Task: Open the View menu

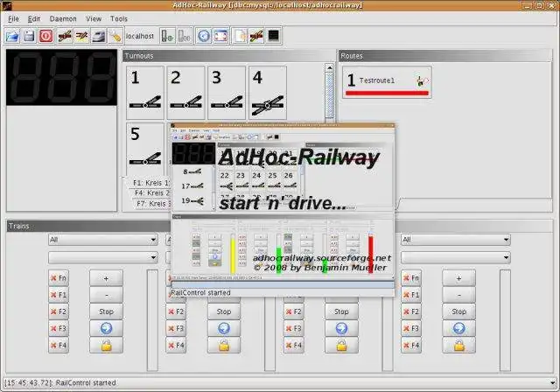Action: pyautogui.click(x=94, y=19)
